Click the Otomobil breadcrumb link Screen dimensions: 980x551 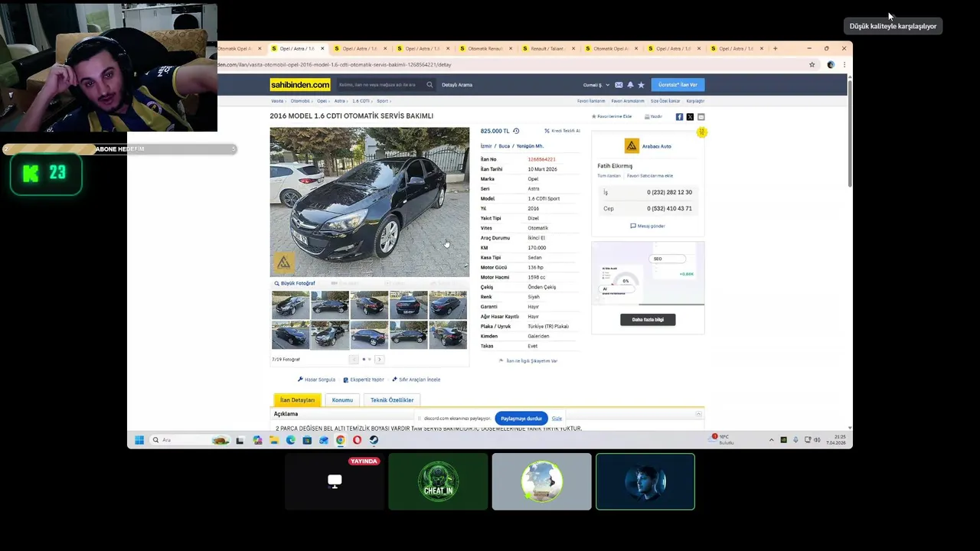click(300, 101)
